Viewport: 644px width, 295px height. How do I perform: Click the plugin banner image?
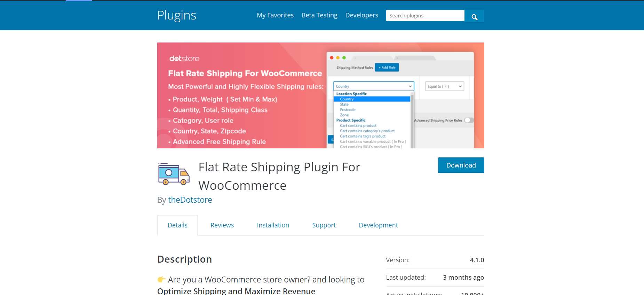(x=321, y=95)
